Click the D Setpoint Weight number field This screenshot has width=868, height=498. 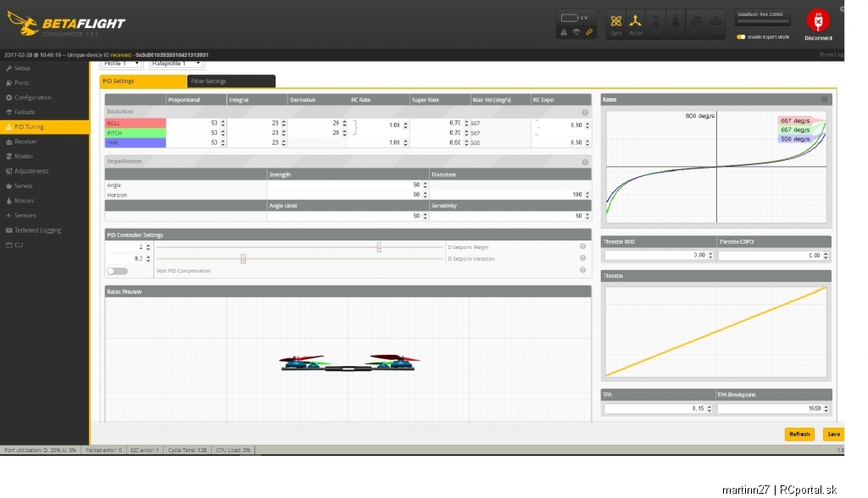point(129,247)
